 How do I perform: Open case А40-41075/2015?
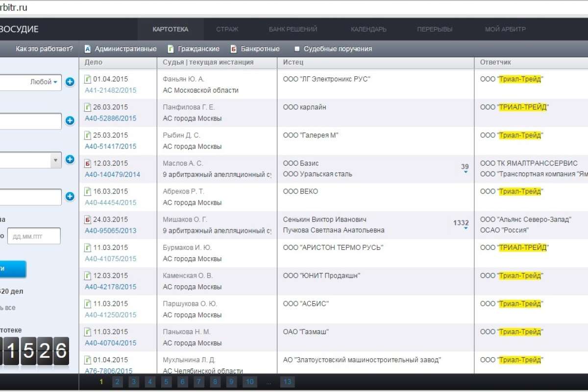(x=111, y=258)
